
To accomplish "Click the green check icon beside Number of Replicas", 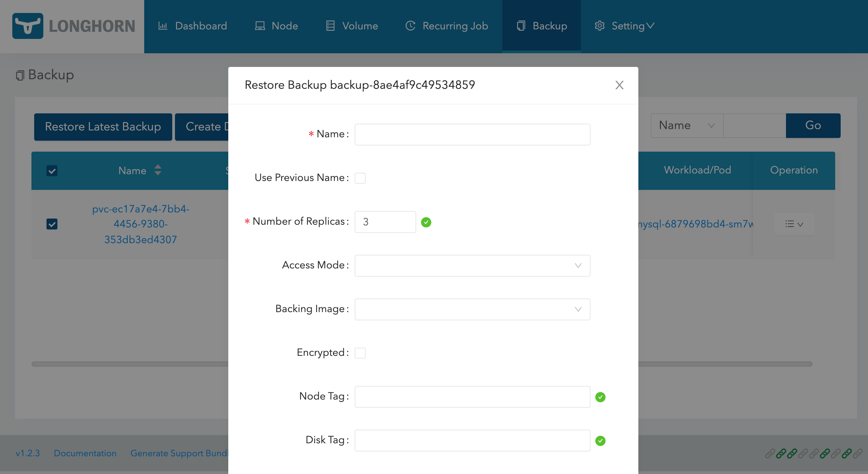I will point(426,222).
